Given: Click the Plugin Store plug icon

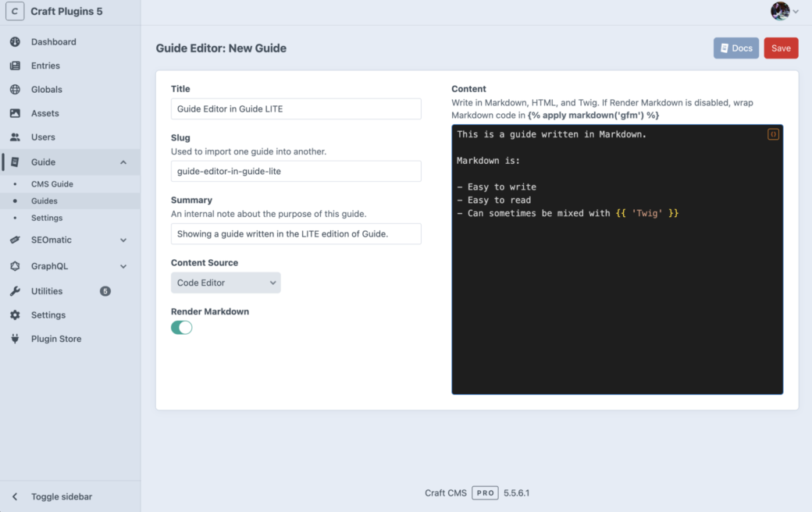Looking at the screenshot, I should click(x=15, y=339).
